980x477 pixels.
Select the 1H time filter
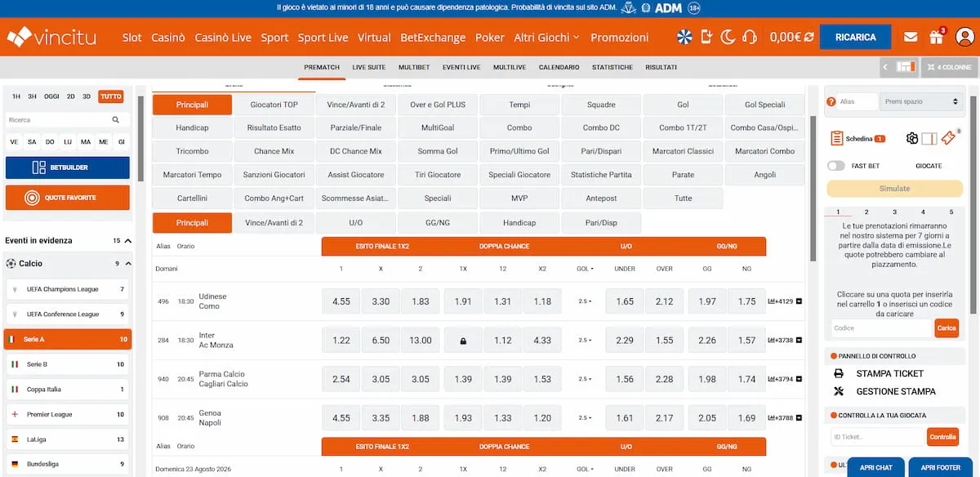pos(16,96)
